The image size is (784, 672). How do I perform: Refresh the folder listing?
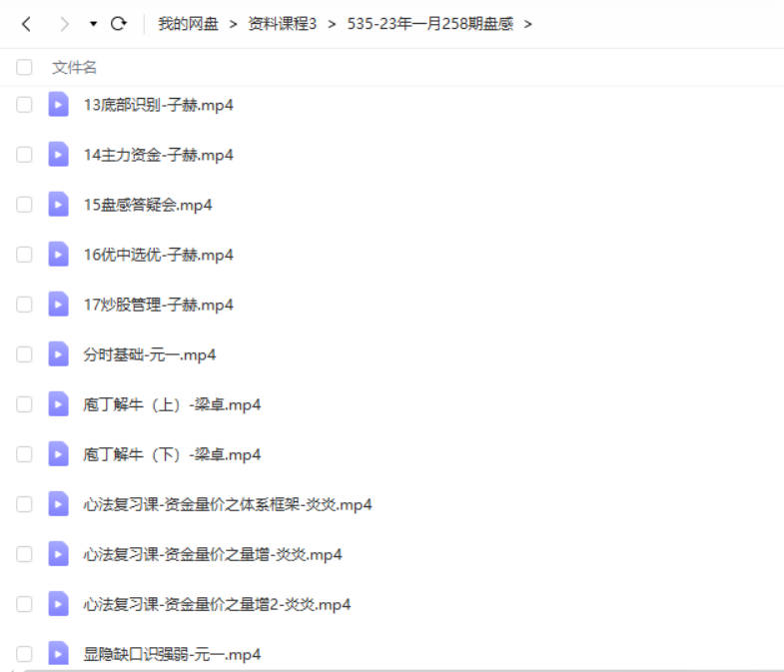[x=119, y=24]
